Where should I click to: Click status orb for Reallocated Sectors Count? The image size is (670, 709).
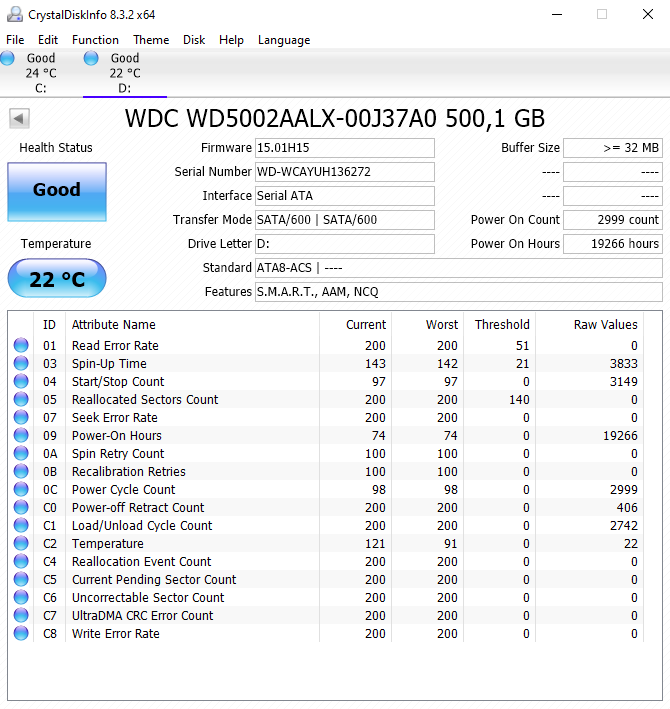click(x=21, y=399)
